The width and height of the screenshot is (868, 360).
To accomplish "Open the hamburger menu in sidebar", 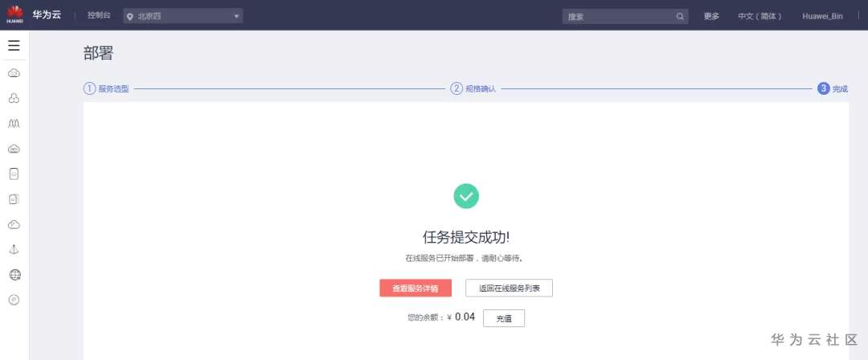I will [x=14, y=46].
